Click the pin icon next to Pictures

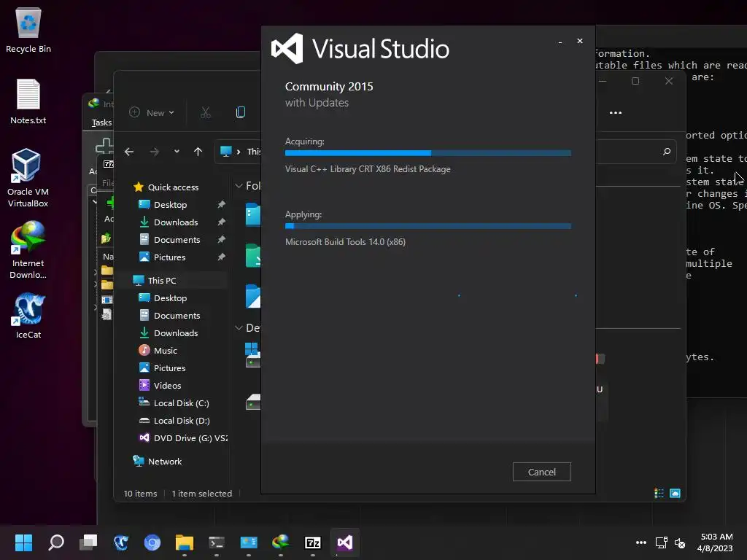222,257
